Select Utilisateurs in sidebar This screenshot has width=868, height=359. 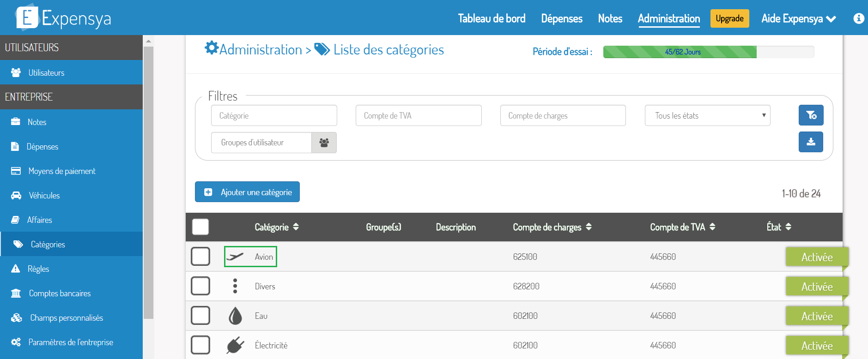71,72
